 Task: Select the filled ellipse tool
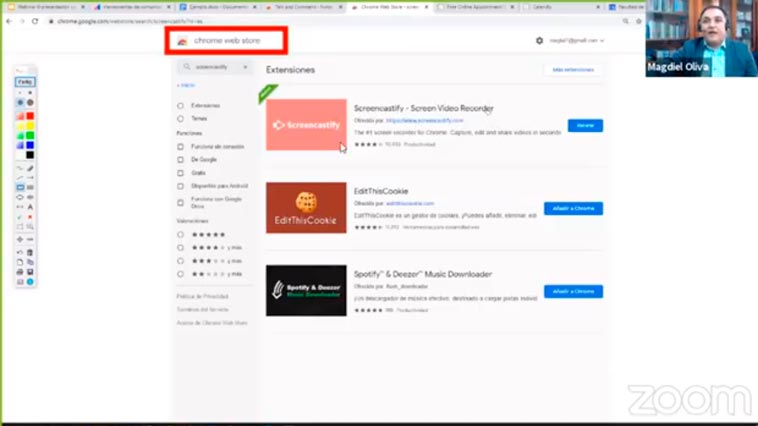click(30, 197)
